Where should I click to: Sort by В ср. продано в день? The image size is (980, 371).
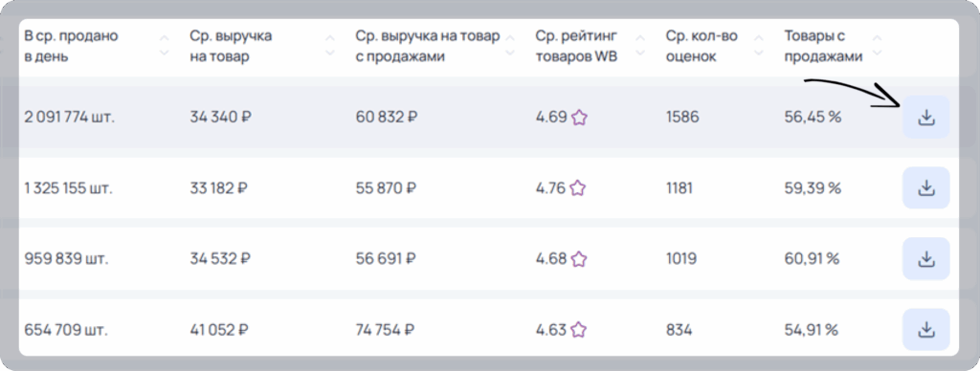[x=164, y=46]
